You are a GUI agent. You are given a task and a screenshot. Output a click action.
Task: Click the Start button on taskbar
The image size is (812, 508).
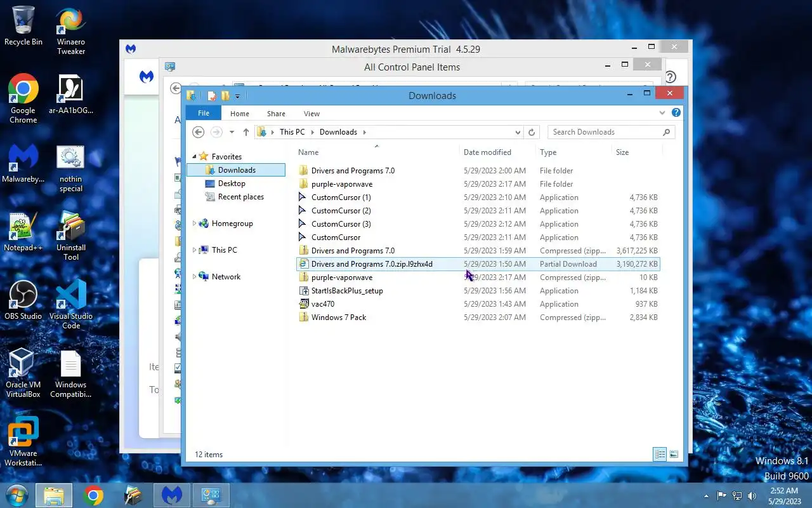(x=16, y=495)
